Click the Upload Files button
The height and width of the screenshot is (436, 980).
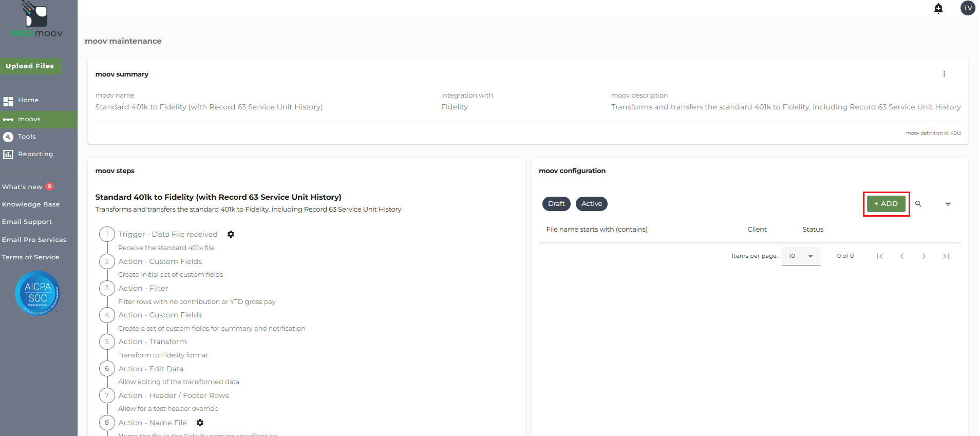(x=30, y=66)
